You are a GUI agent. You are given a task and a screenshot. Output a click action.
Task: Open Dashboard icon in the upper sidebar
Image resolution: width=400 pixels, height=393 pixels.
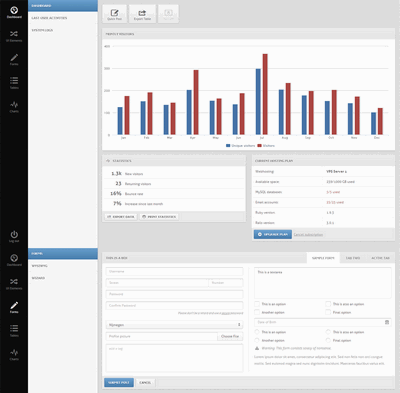pyautogui.click(x=14, y=11)
